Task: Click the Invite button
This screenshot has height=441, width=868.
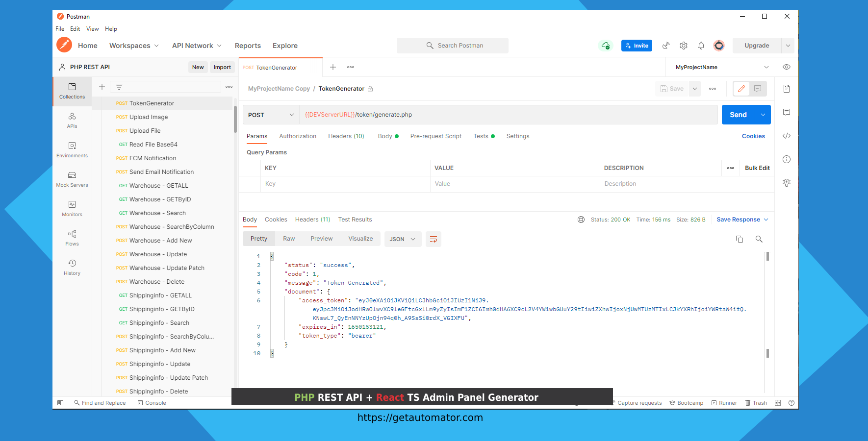Action: pyautogui.click(x=637, y=46)
